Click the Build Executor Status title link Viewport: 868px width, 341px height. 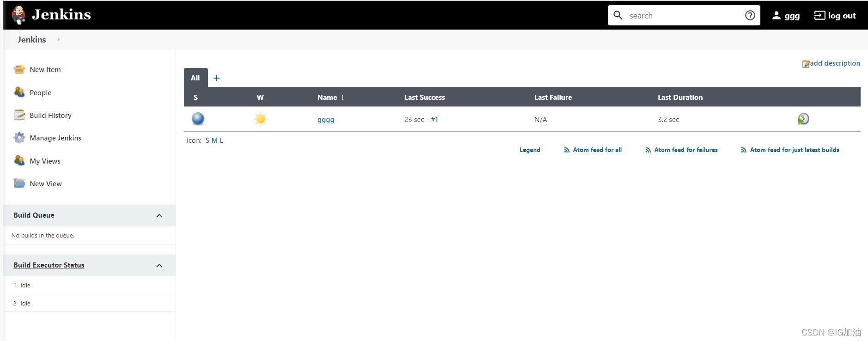[x=49, y=265]
